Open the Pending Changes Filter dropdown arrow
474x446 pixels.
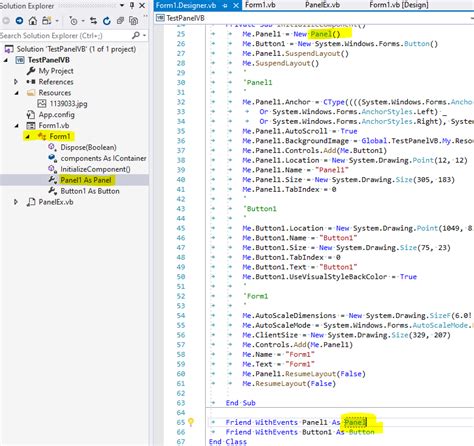click(x=83, y=21)
